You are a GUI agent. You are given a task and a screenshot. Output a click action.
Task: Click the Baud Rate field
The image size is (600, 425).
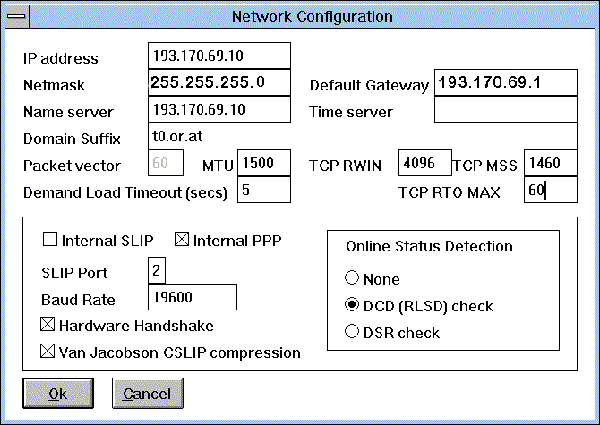coord(191,298)
